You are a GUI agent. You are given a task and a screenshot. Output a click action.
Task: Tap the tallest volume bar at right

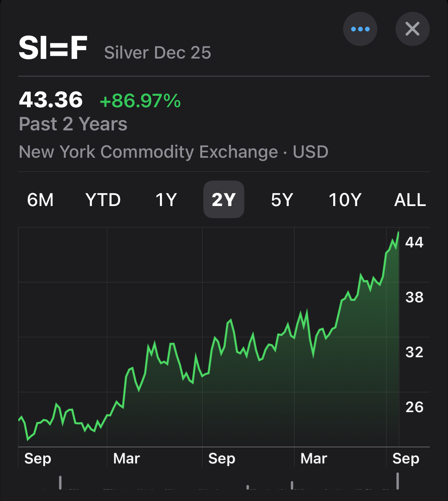click(x=397, y=481)
